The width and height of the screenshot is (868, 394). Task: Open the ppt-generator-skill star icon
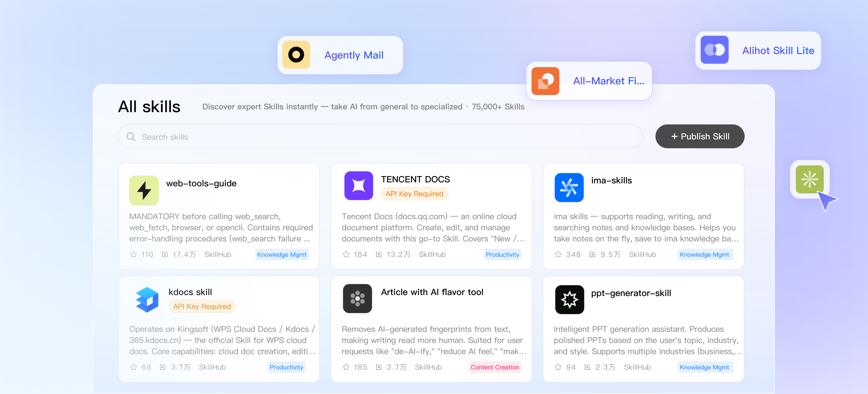point(569,300)
